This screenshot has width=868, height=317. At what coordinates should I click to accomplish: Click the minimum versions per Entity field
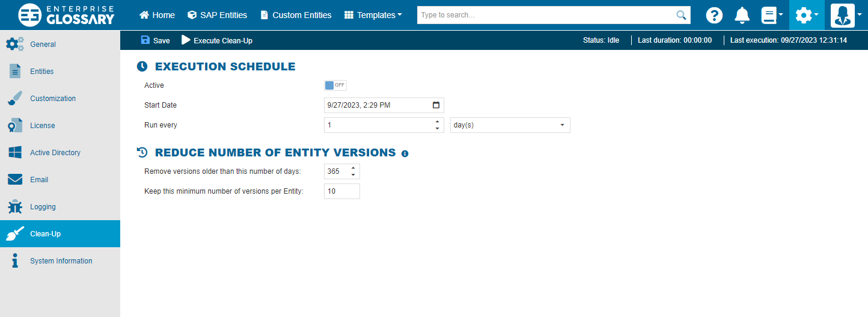coord(341,191)
